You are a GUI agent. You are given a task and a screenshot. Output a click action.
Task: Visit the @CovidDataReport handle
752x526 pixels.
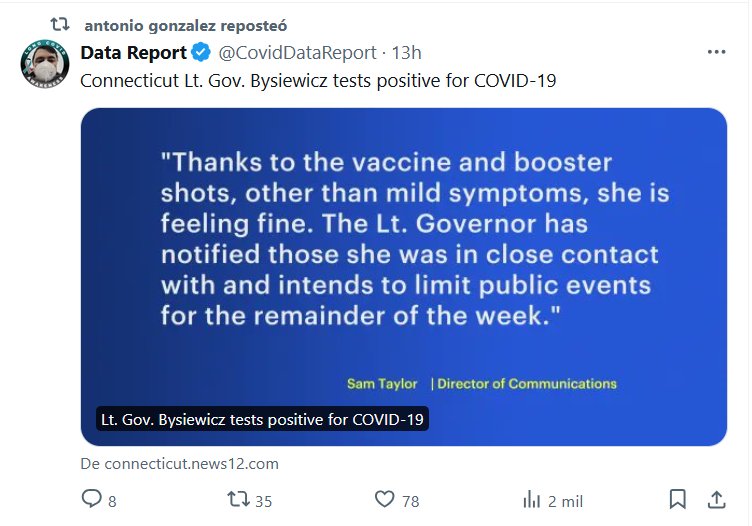(x=297, y=52)
